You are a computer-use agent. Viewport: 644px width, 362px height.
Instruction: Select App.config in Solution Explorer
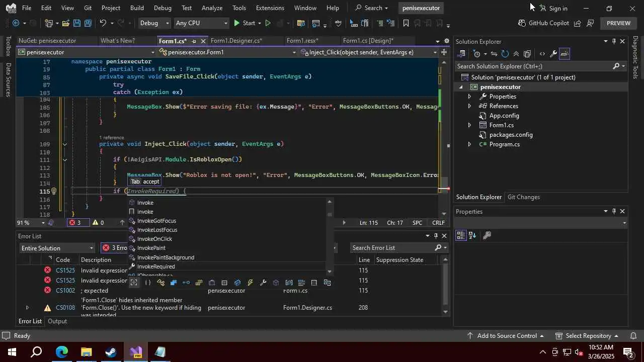[504, 116]
